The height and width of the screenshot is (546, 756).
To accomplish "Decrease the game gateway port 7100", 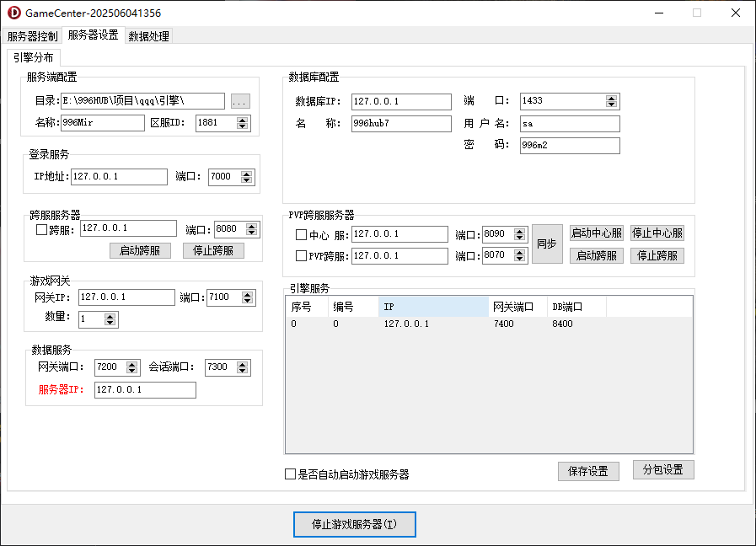I will coord(248,301).
